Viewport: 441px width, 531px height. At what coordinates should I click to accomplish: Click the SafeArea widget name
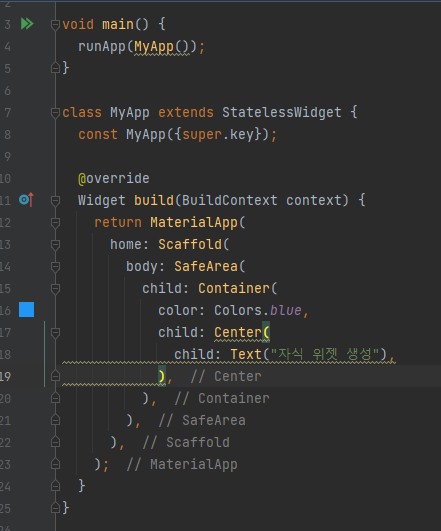206,267
